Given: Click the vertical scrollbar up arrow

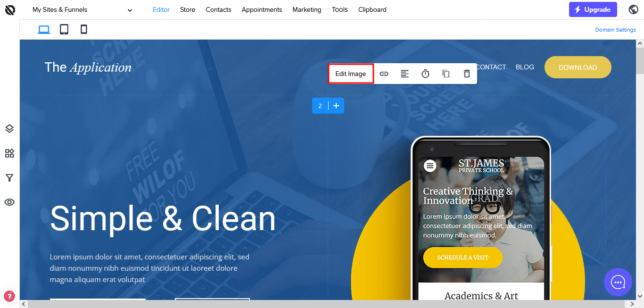Looking at the screenshot, I should (x=640, y=43).
